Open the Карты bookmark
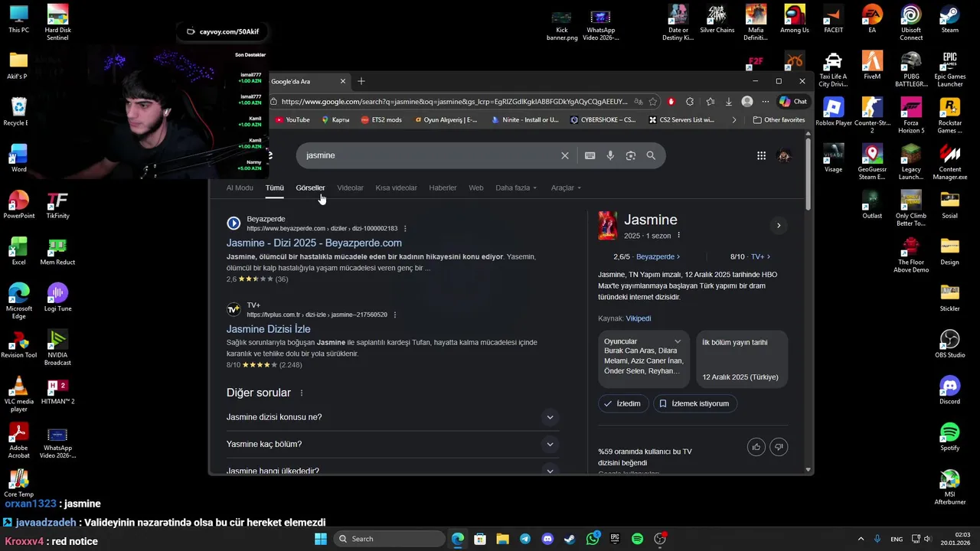980x551 pixels. click(x=335, y=119)
